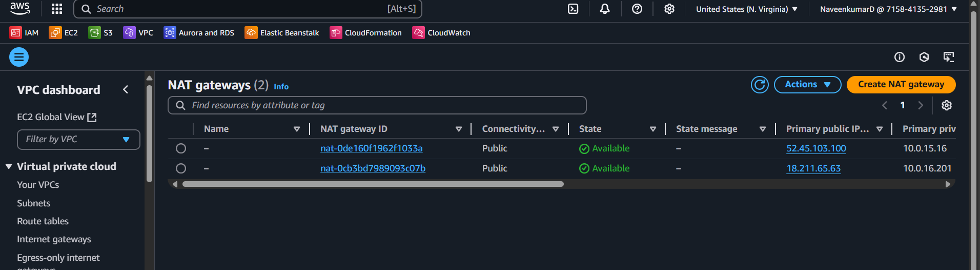Open IAM from the favorites bar

24,32
